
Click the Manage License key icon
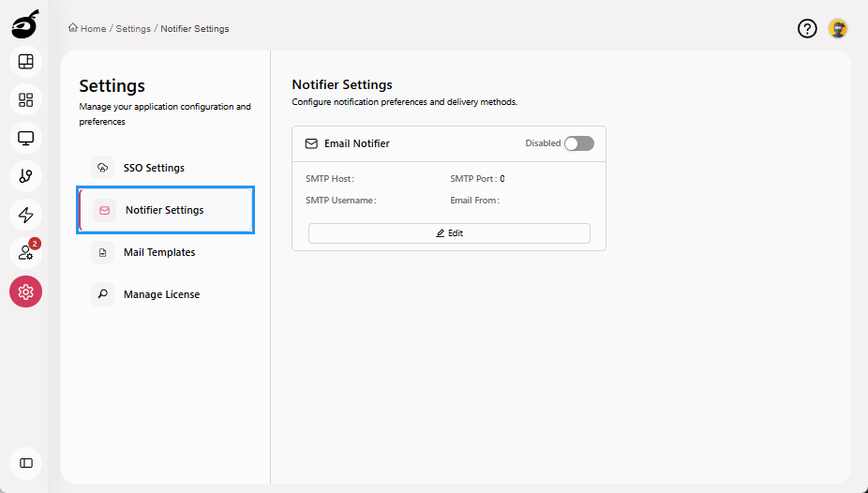(102, 294)
